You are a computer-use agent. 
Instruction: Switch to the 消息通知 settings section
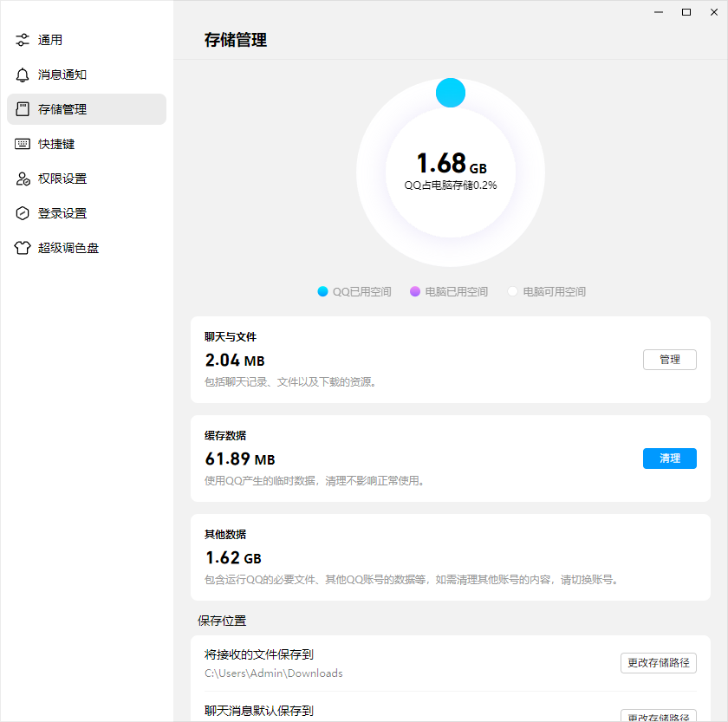(61, 75)
